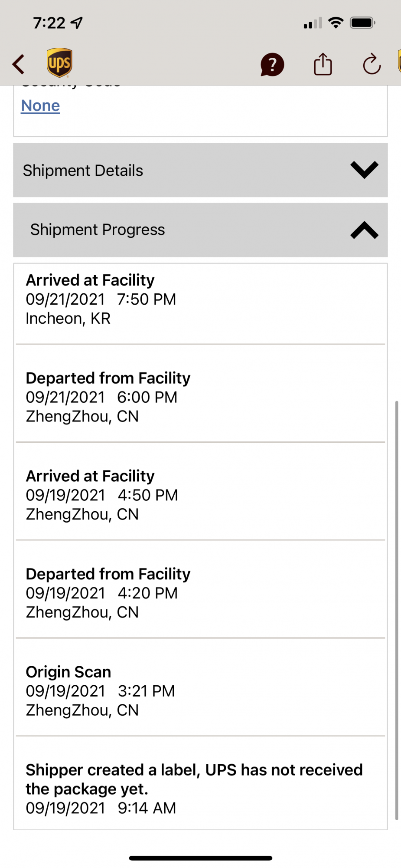Tap the partial UPS shield icon at right edge
Screen dimensions: 401x868
coord(399,61)
